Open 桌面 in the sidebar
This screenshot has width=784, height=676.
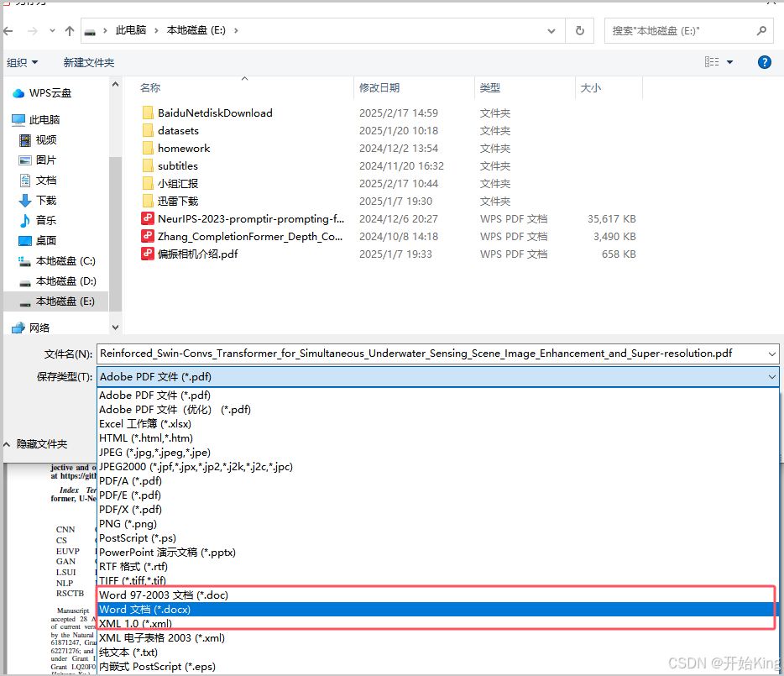38,241
